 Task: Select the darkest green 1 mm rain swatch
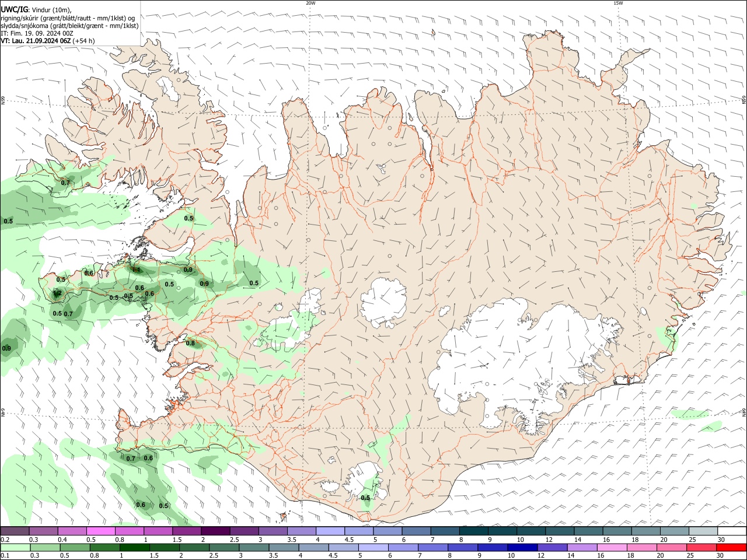point(135,547)
